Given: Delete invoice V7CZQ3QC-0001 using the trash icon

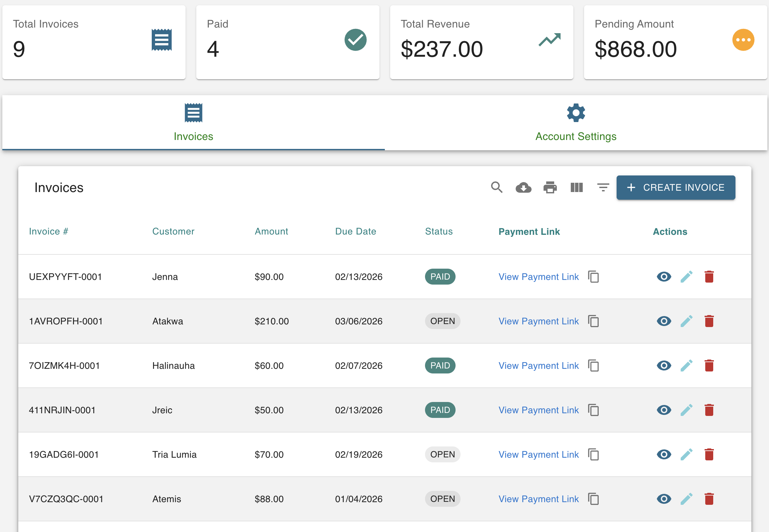Looking at the screenshot, I should [709, 499].
